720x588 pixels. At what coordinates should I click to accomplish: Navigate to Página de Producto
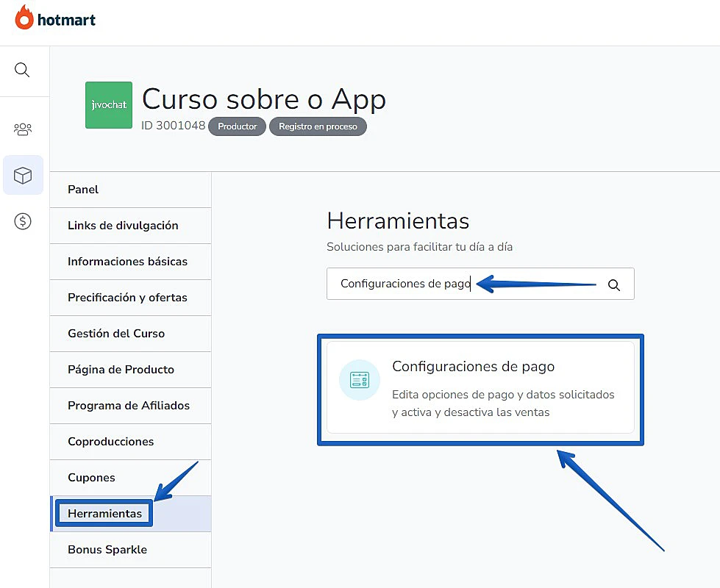[x=121, y=370]
